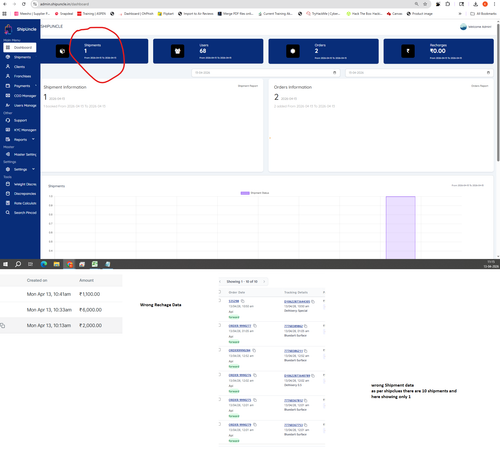Click the Search Pincode magnifier icon
Viewport: 500px width, 459px height.
(8, 213)
